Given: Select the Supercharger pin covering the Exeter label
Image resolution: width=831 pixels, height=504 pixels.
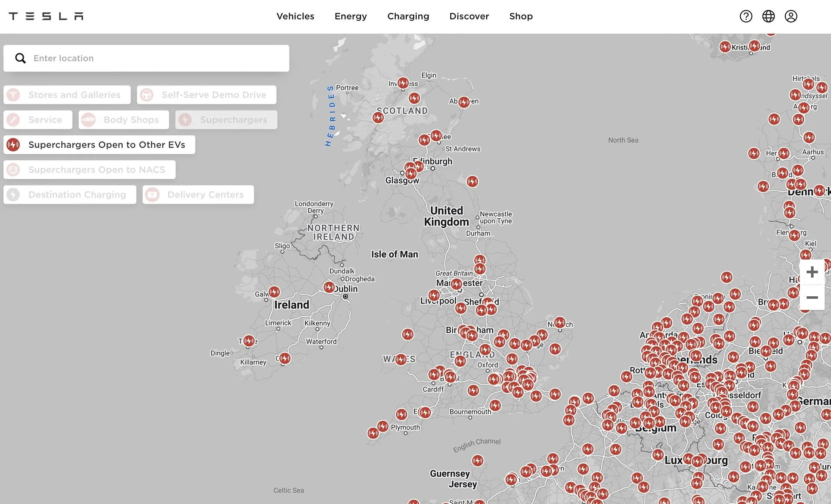Looking at the screenshot, I should (425, 413).
